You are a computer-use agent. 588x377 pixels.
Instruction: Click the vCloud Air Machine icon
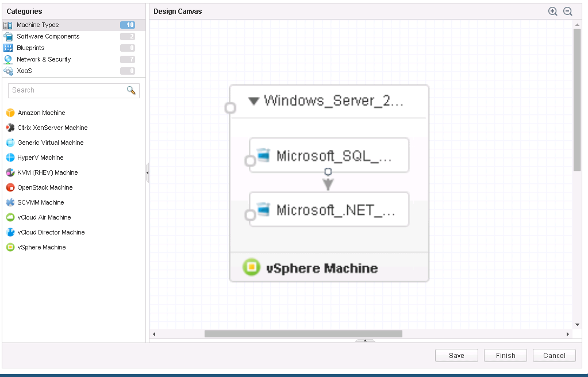pyautogui.click(x=10, y=217)
